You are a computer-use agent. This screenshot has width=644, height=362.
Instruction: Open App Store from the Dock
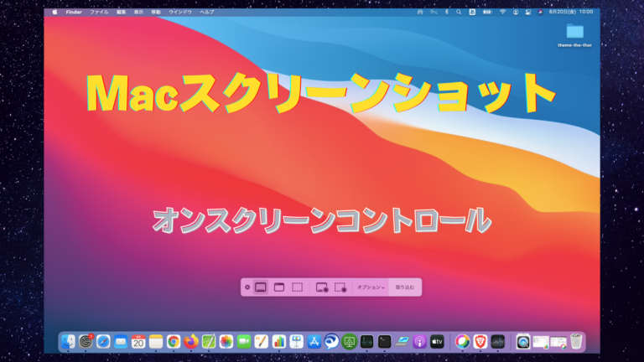tap(314, 342)
